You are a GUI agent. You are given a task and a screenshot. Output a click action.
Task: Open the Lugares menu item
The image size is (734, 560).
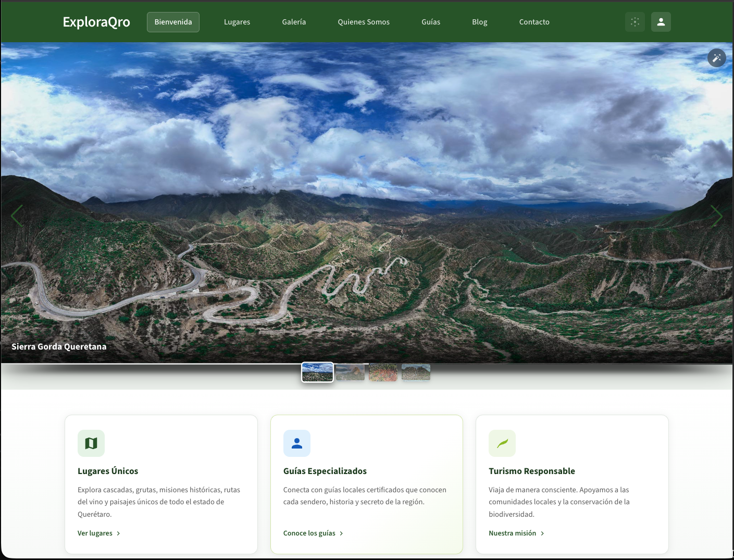click(237, 22)
